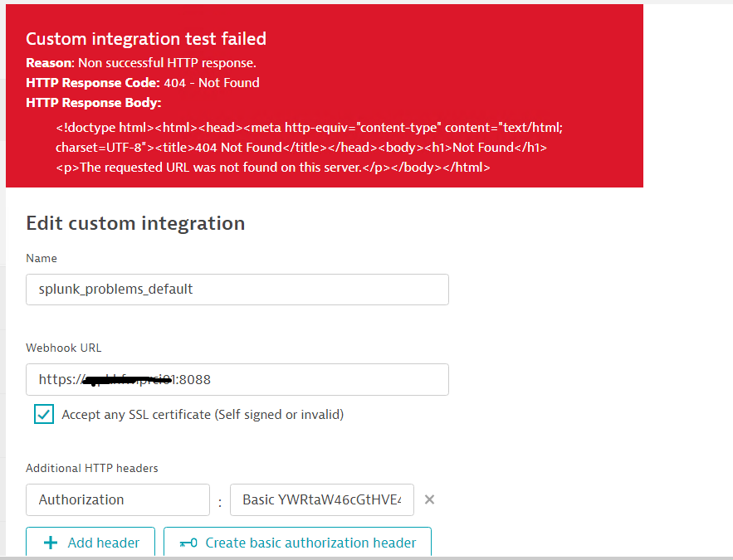Click the Add header button
The image size is (733, 560).
coord(90,543)
